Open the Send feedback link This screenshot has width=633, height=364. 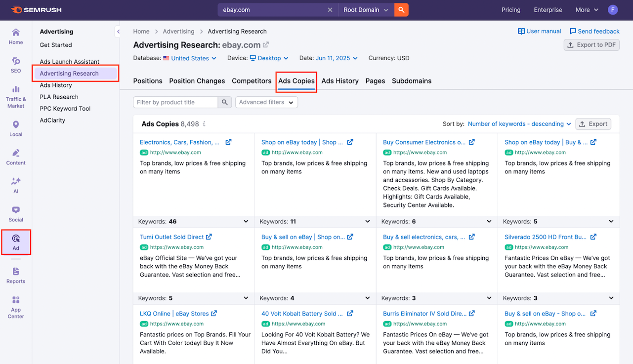594,31
